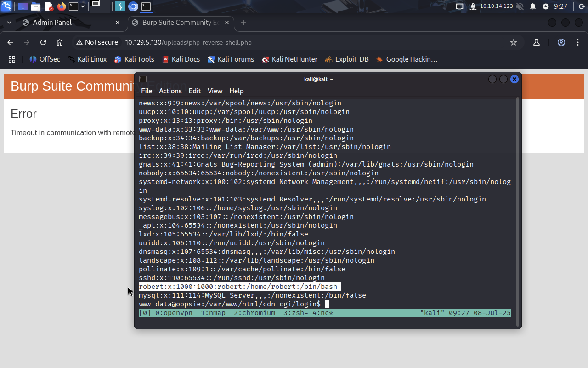This screenshot has height=368, width=588.
Task: Click the terminal vertical scrollbar
Action: tap(517, 212)
